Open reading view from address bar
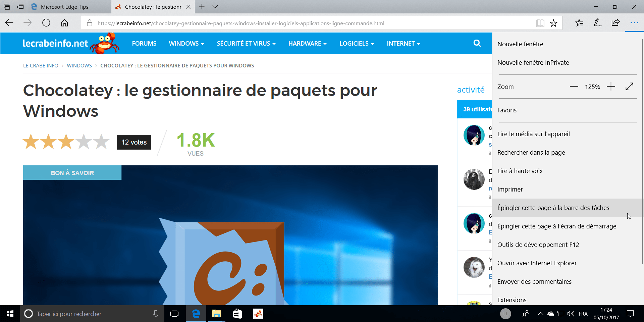Image resolution: width=644 pixels, height=322 pixels. click(540, 23)
